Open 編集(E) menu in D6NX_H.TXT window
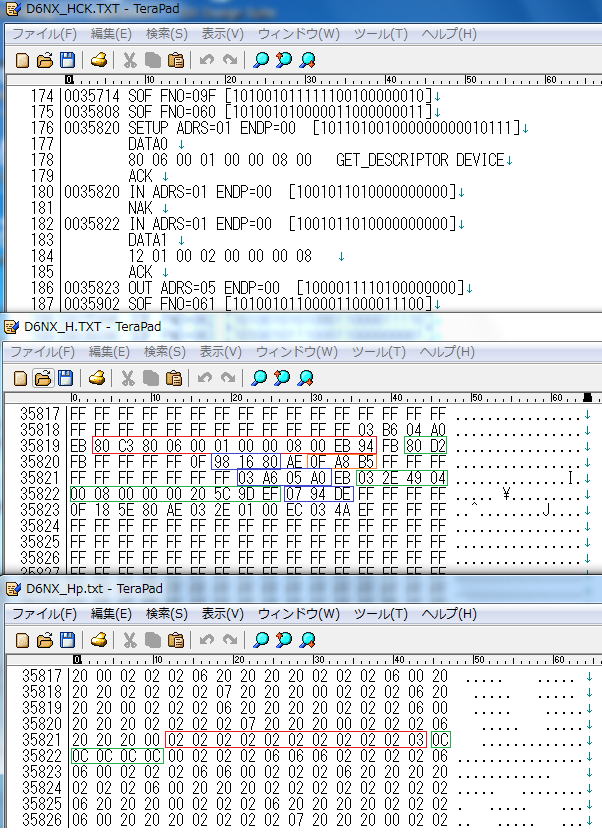The width and height of the screenshot is (602, 835). [x=110, y=352]
